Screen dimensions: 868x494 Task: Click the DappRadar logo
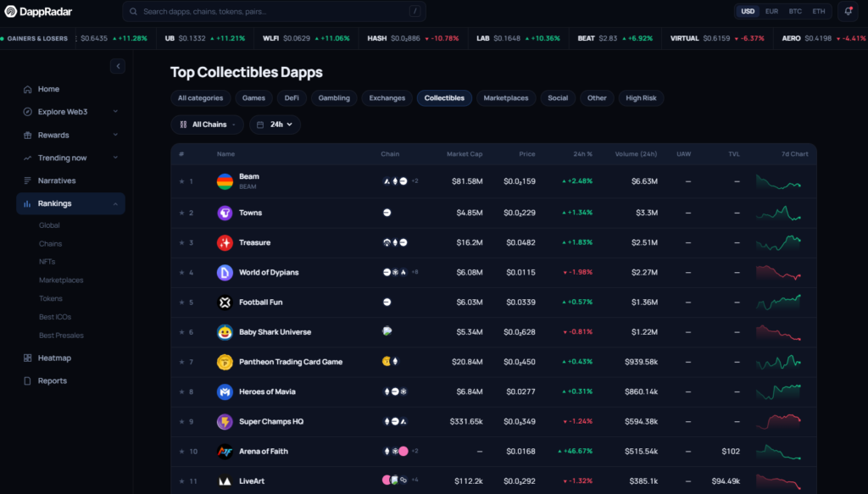(38, 11)
